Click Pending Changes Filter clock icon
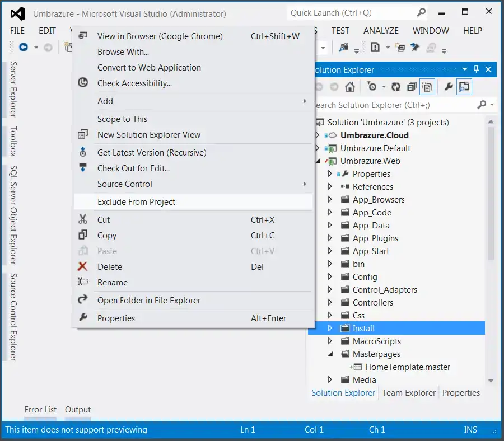504x441 pixels. coord(372,87)
